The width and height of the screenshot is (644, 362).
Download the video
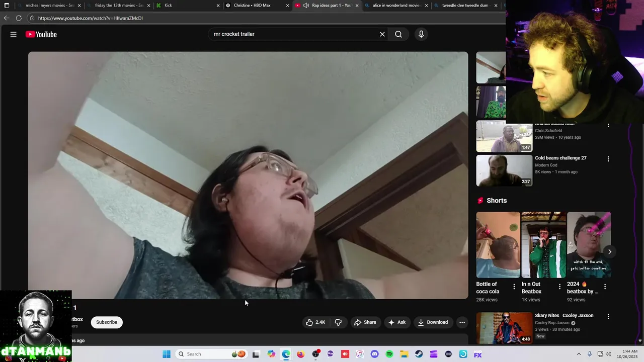tap(433, 322)
